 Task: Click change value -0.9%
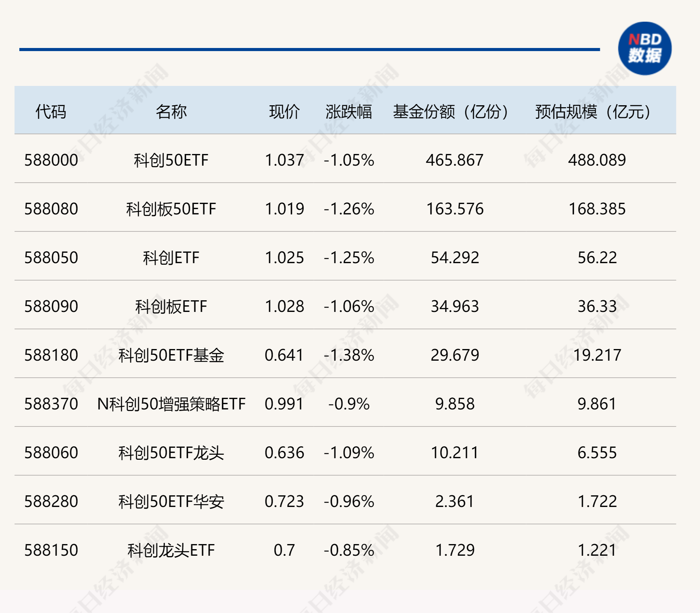tap(349, 404)
